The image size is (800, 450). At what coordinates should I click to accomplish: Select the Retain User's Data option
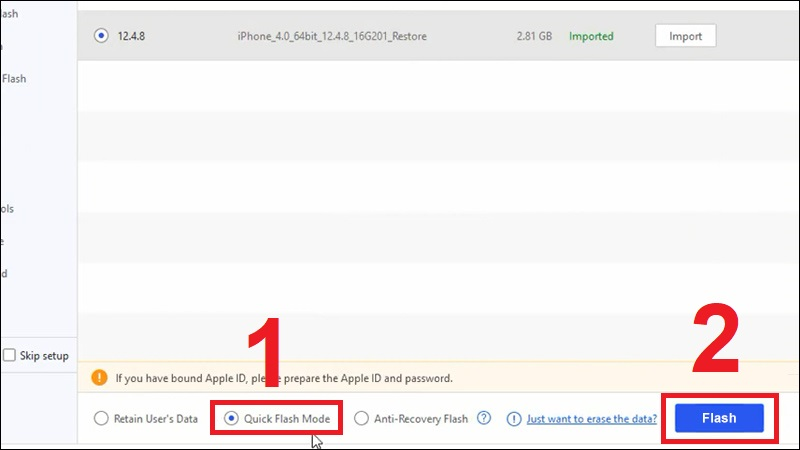100,419
